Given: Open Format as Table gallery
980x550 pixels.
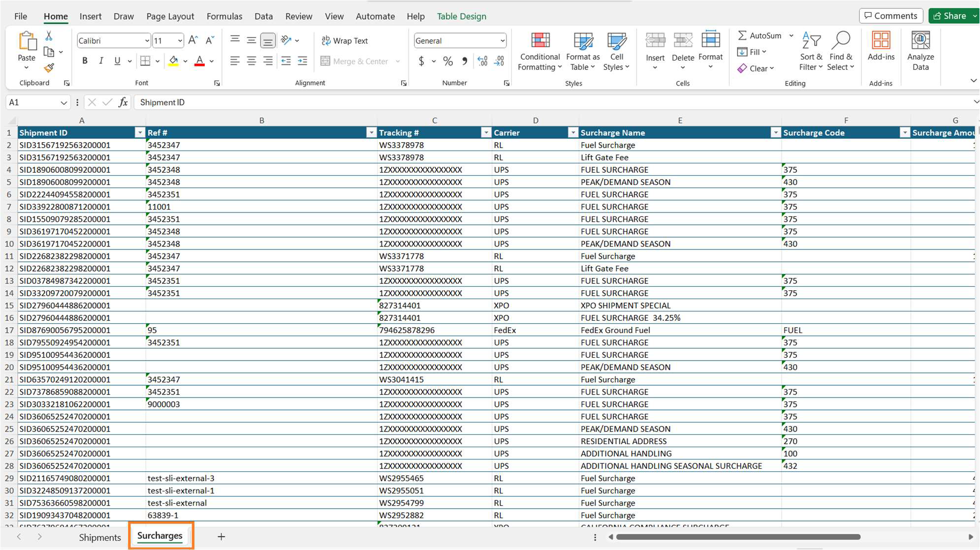Looking at the screenshot, I should [583, 52].
